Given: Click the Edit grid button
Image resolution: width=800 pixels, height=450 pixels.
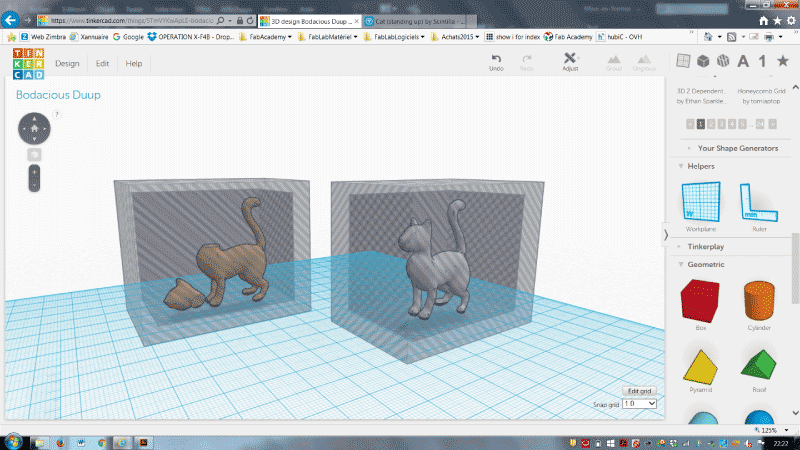Looking at the screenshot, I should 639,391.
